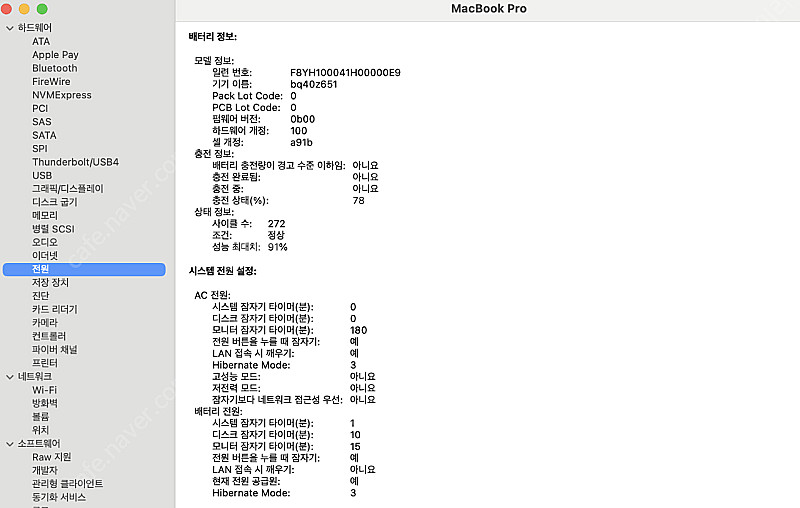This screenshot has height=508, width=800.
Task: Click the 하드웨어 category label
Action: click(x=35, y=28)
